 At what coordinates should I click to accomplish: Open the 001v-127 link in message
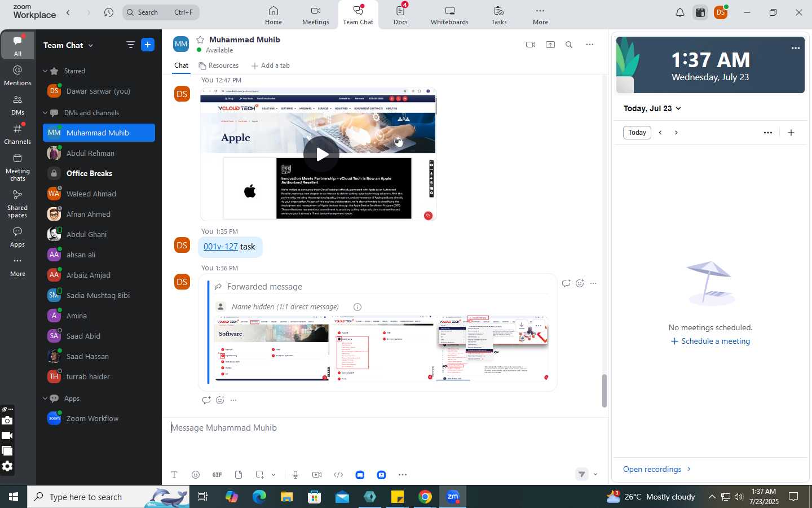(220, 247)
